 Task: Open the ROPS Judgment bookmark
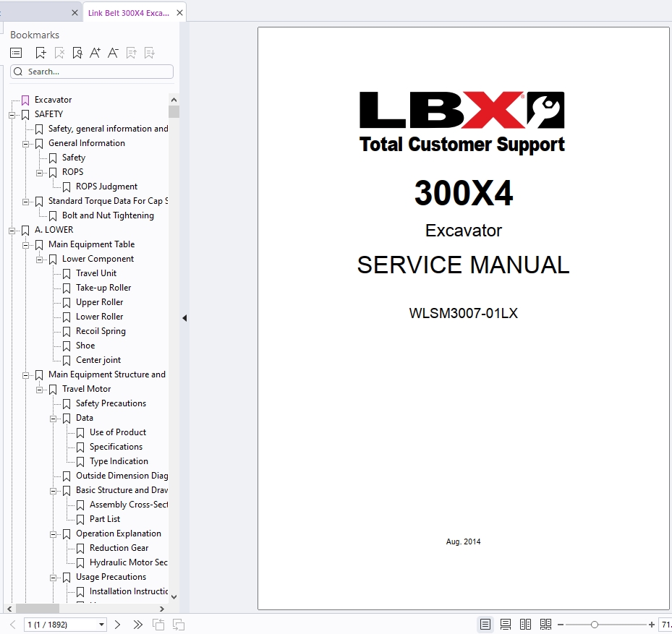tap(107, 187)
